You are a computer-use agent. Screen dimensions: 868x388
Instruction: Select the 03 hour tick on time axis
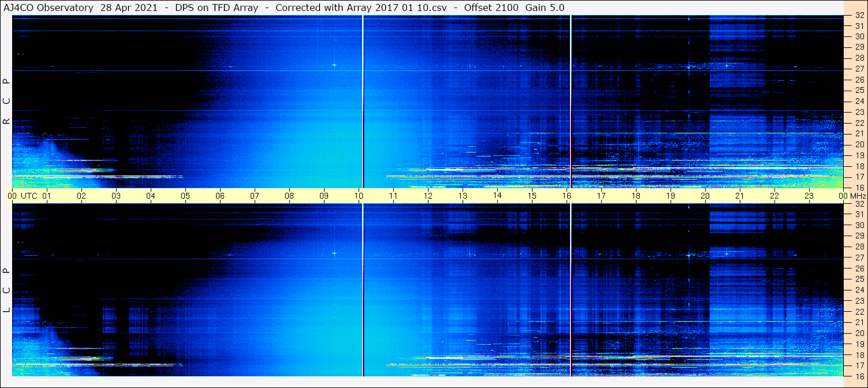click(x=116, y=196)
